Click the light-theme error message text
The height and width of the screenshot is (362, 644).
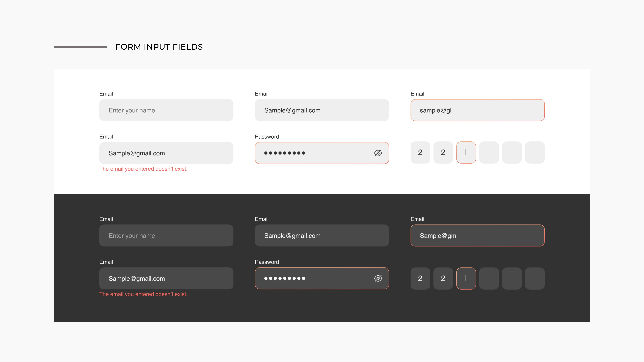point(143,169)
